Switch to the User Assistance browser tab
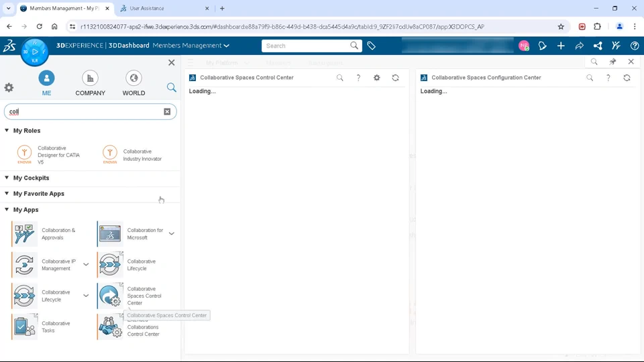 165,8
